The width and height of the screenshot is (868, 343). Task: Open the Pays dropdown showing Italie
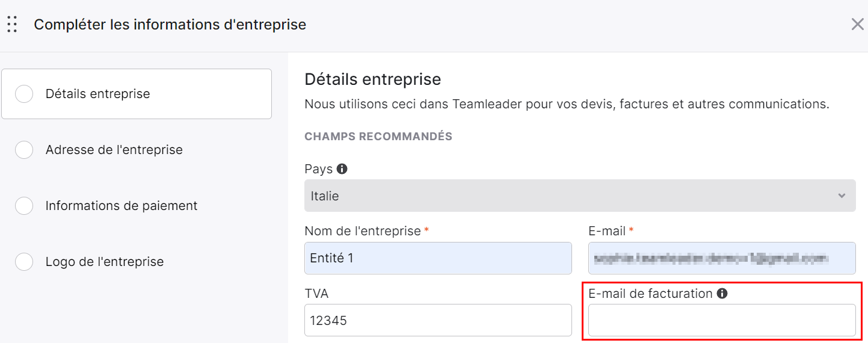[580, 196]
